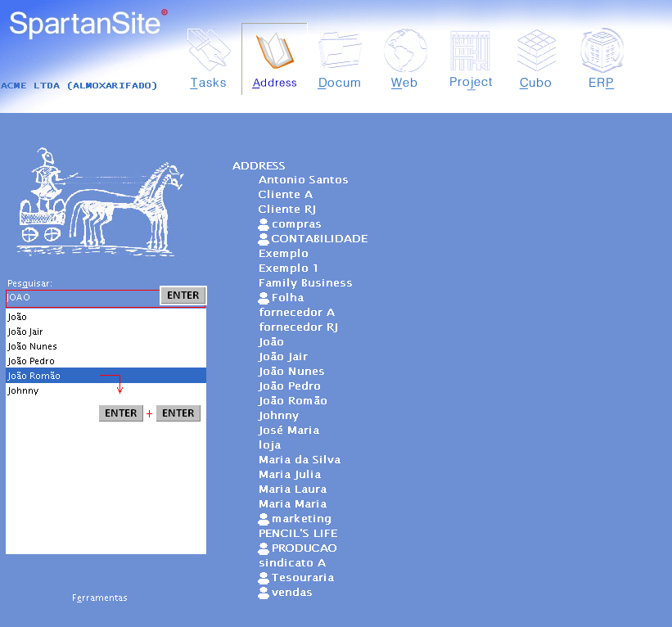Viewport: 672px width, 627px height.
Task: Click group icon beside Folha
Action: tap(264, 298)
